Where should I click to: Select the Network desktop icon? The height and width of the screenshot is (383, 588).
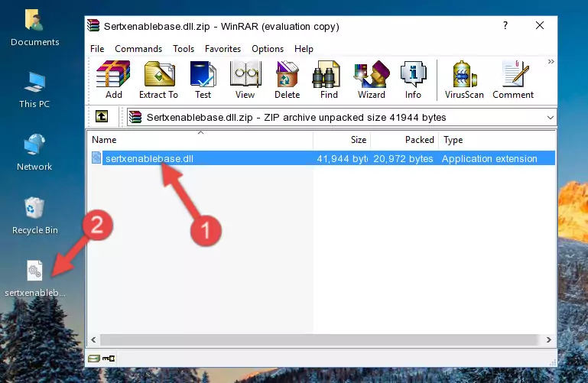click(34, 153)
